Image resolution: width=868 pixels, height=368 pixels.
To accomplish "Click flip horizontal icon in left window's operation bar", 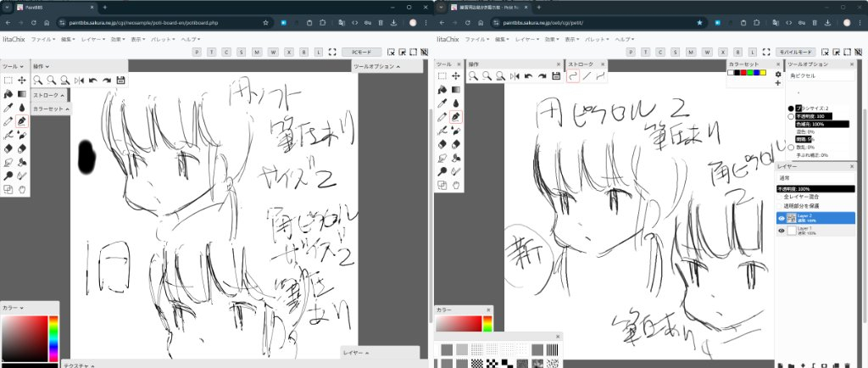I will 79,80.
